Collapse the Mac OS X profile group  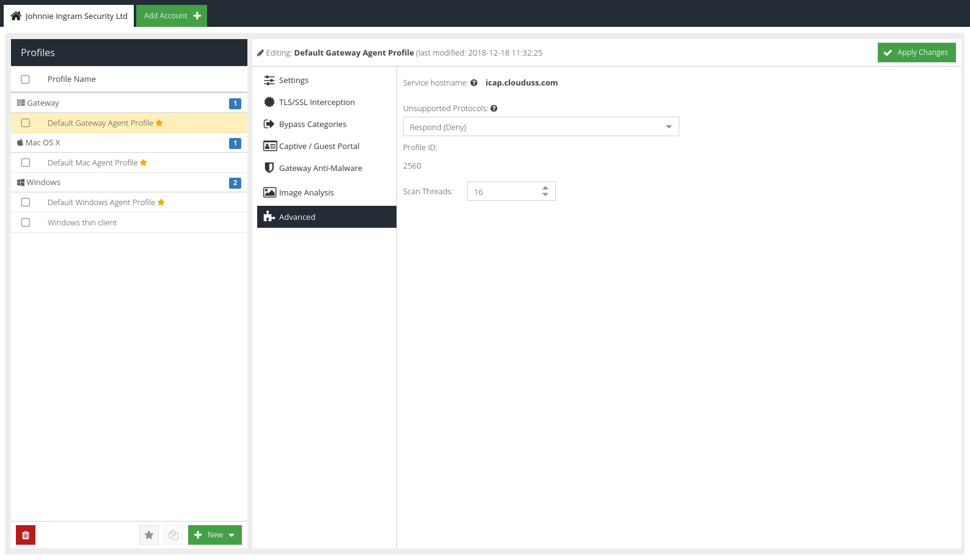pyautogui.click(x=129, y=143)
